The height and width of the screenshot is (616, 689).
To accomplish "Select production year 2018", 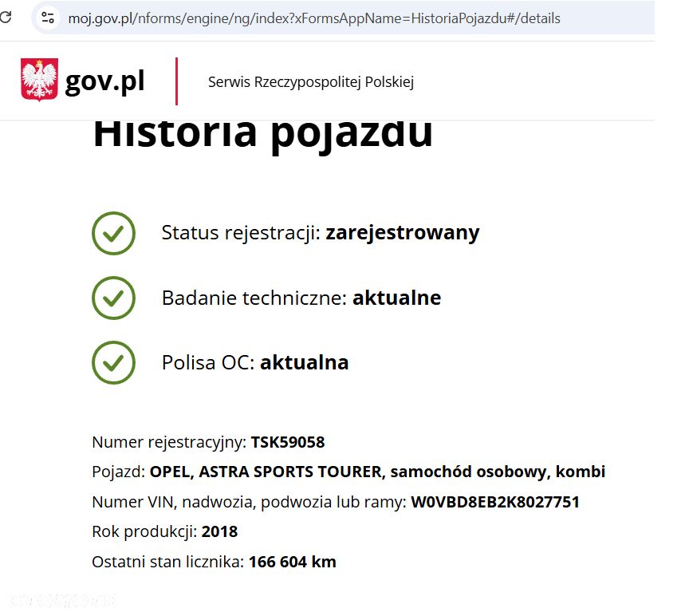I will pyautogui.click(x=220, y=532).
